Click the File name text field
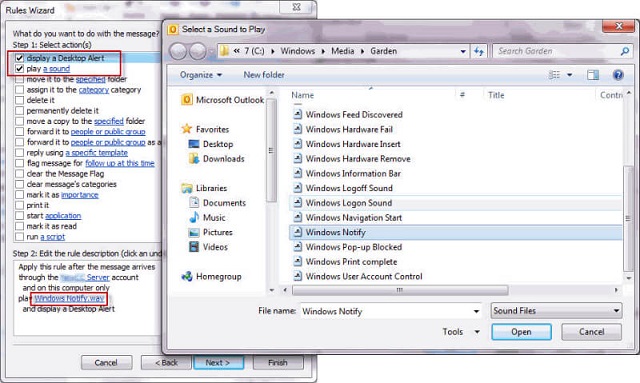The image size is (640, 383). pyautogui.click(x=386, y=312)
